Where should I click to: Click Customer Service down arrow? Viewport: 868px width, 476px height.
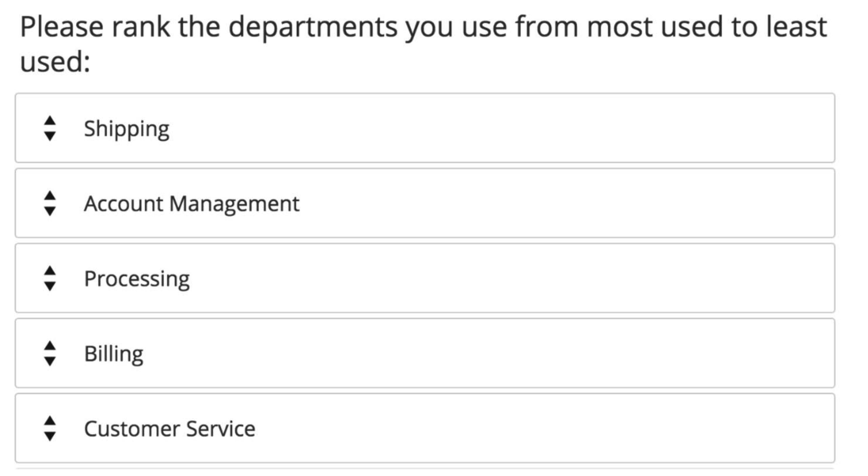[50, 436]
